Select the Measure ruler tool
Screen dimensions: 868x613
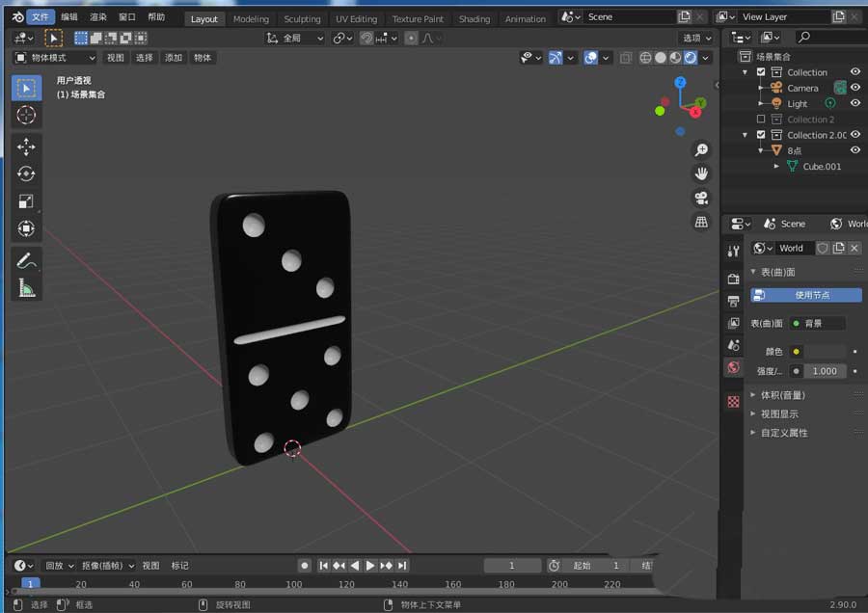[x=26, y=287]
